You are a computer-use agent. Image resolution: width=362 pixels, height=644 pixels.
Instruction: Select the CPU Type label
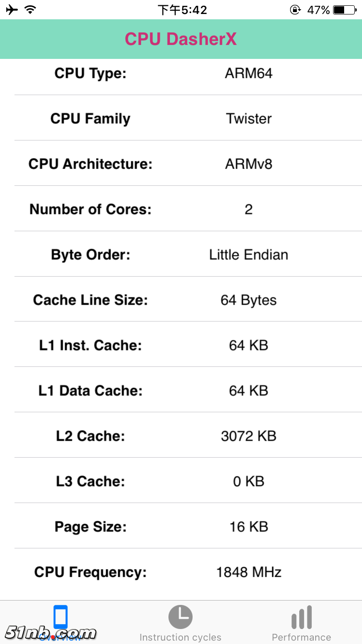(90, 73)
